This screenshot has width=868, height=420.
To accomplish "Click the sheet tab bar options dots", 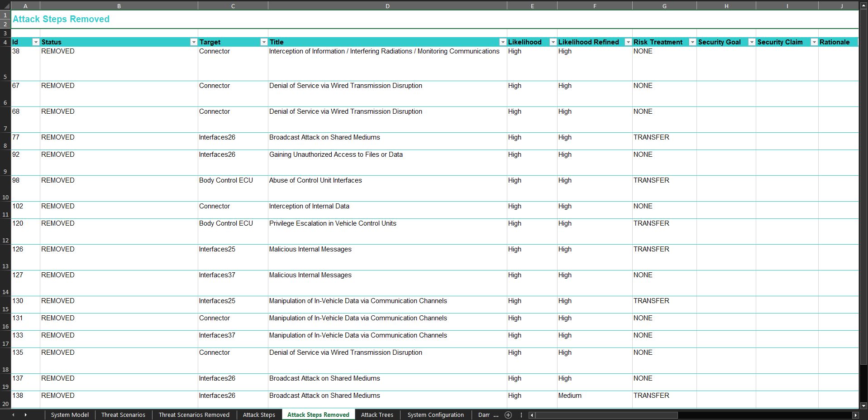I will 521,415.
